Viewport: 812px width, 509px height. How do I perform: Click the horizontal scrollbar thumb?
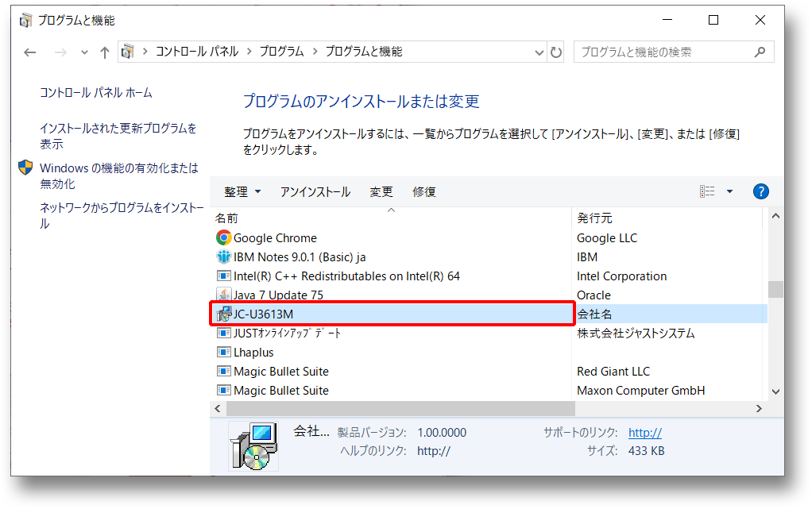(x=400, y=408)
